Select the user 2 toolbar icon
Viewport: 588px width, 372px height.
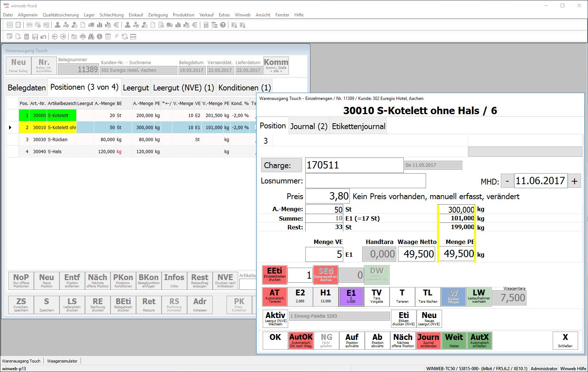click(x=243, y=25)
